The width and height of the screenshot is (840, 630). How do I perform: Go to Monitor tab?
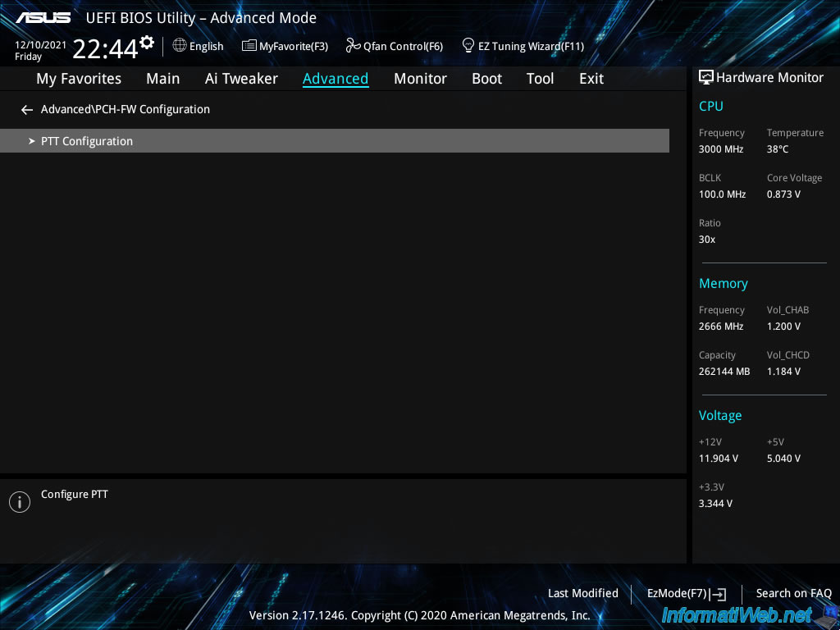click(420, 79)
